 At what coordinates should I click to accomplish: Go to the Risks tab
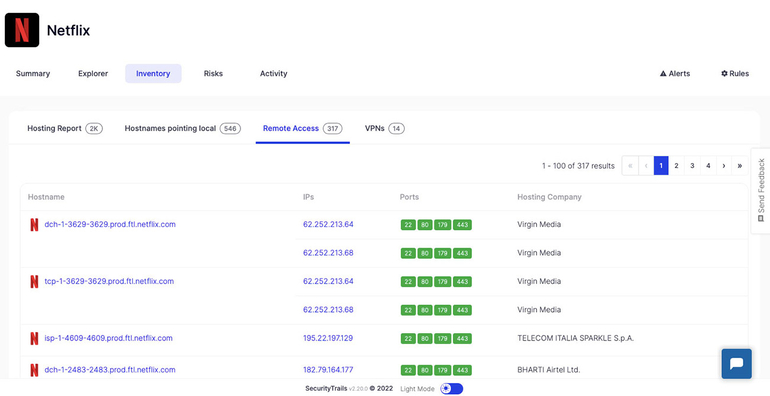click(x=213, y=74)
